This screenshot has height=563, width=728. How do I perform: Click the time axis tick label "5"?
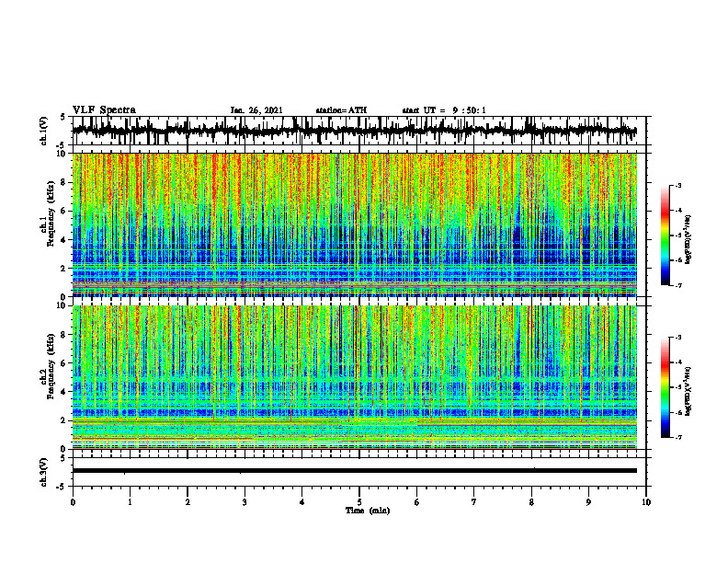point(359,502)
